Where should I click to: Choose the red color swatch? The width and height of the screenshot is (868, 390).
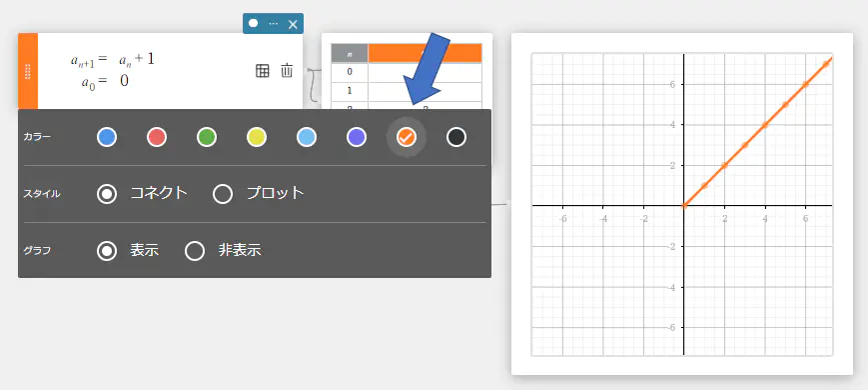[157, 137]
